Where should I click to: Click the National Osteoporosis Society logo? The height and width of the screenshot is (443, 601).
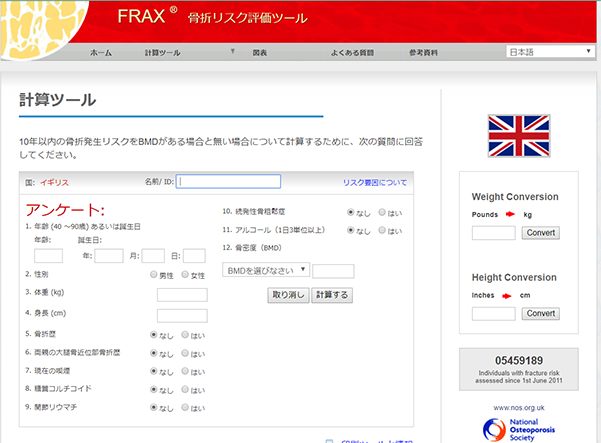pyautogui.click(x=518, y=430)
